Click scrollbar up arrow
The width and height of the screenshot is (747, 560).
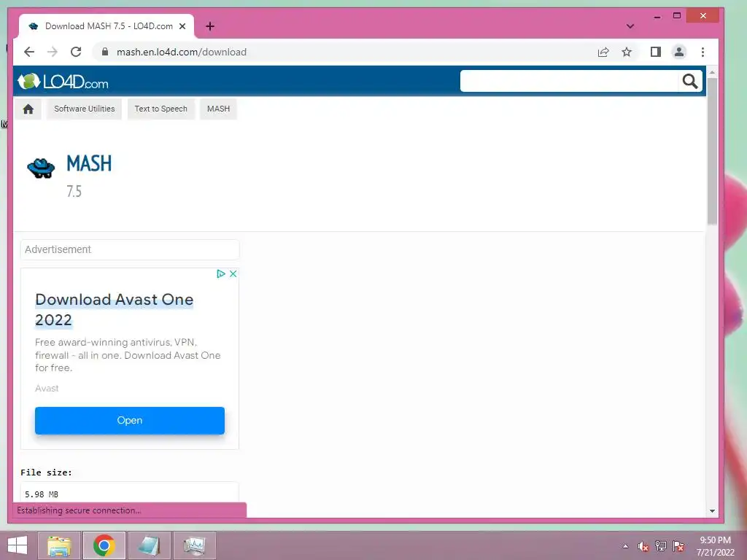(x=712, y=72)
